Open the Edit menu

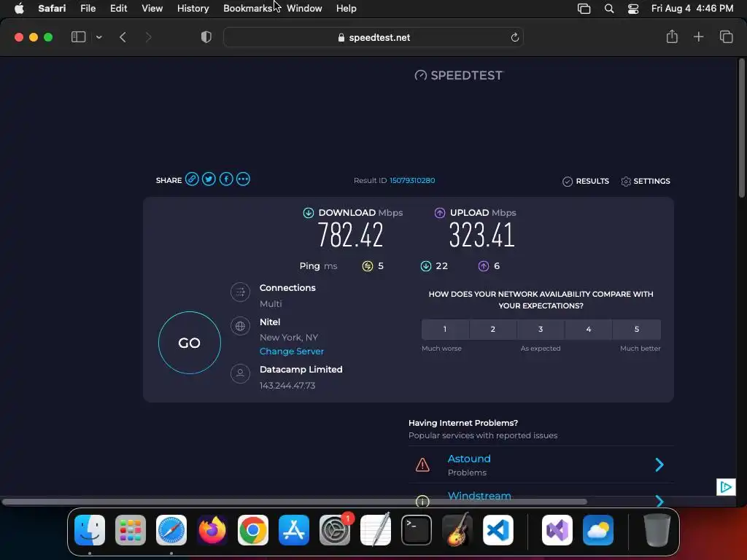click(119, 8)
